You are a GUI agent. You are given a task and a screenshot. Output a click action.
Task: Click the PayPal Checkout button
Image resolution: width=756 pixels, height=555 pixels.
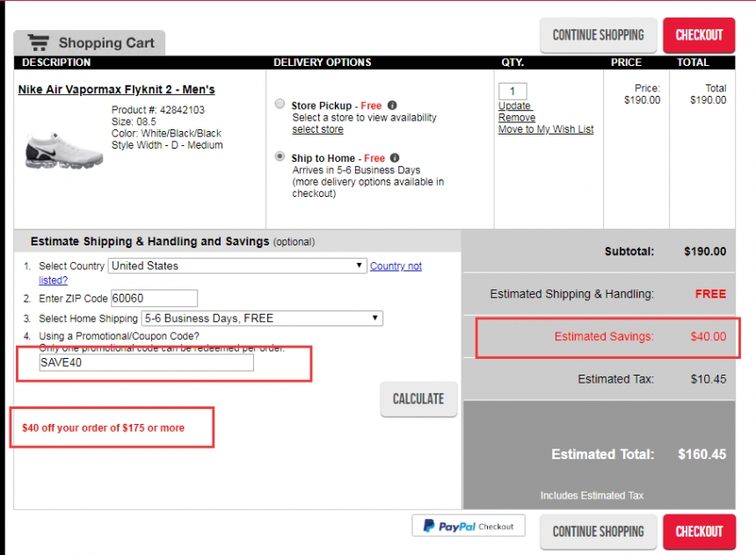(468, 526)
